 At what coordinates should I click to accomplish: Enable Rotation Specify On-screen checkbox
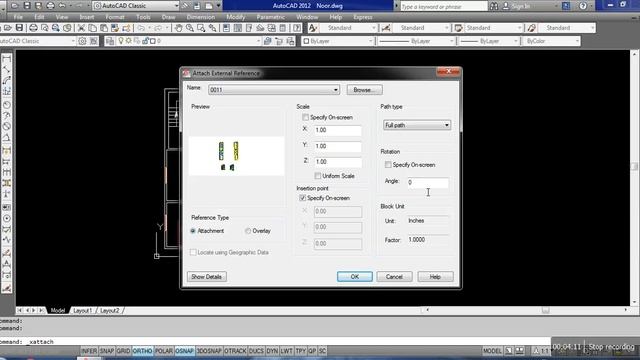tap(388, 164)
